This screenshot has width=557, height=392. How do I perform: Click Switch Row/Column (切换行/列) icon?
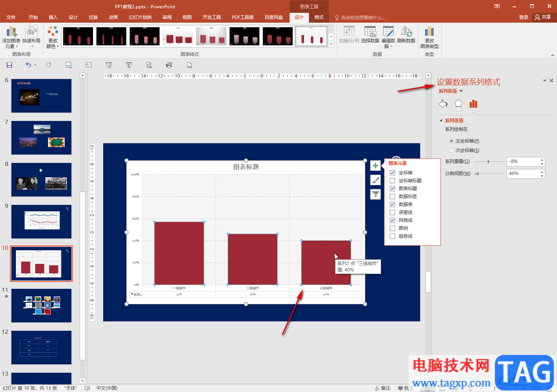tap(349, 35)
